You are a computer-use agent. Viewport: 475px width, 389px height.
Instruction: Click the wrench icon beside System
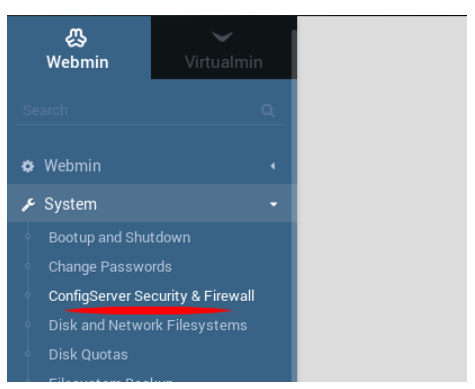(28, 205)
